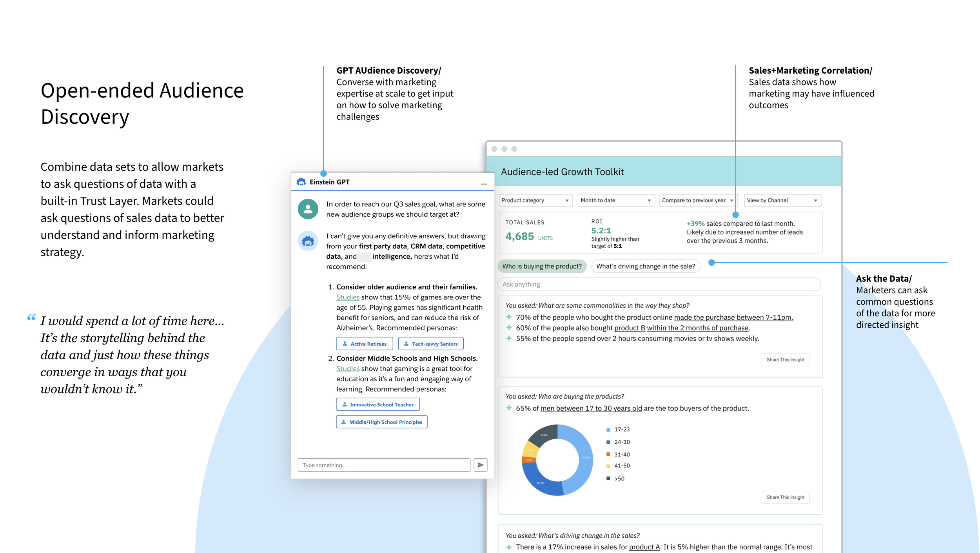This screenshot has width=980, height=553.
Task: Select the Tech-savvy Seniors persona chip
Action: 430,344
